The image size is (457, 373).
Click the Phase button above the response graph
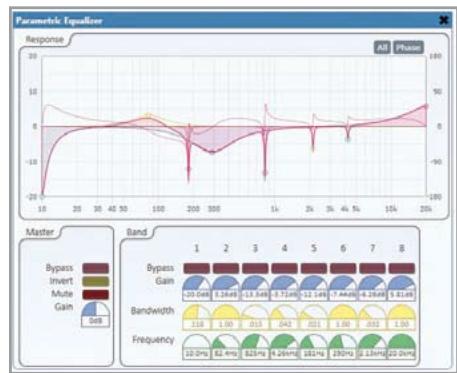point(408,47)
